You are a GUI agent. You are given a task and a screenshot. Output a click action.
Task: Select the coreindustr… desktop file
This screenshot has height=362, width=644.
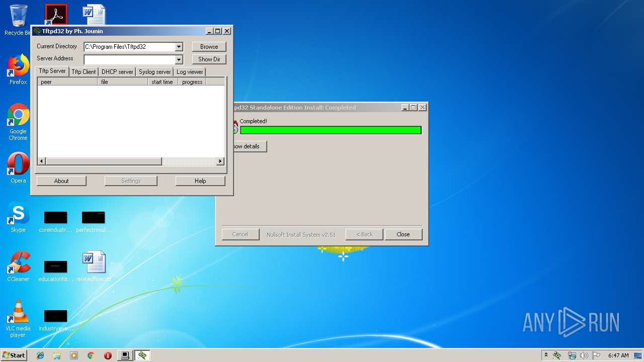pyautogui.click(x=55, y=222)
